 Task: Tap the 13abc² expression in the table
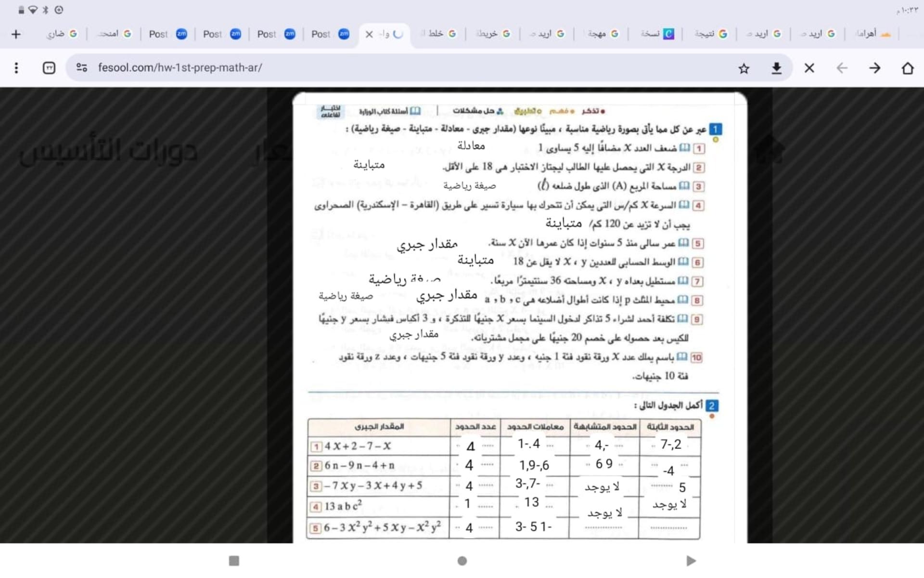[x=343, y=506]
